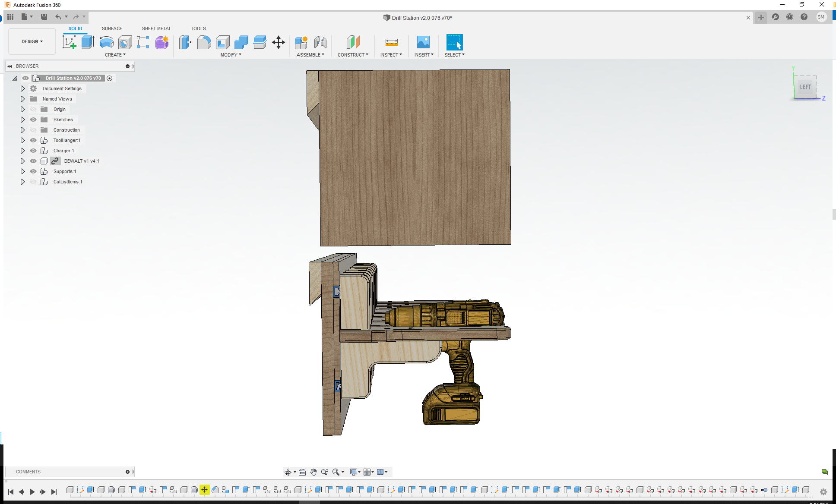The width and height of the screenshot is (836, 504).
Task: Click the highlighted Move feature in timeline
Action: (204, 490)
